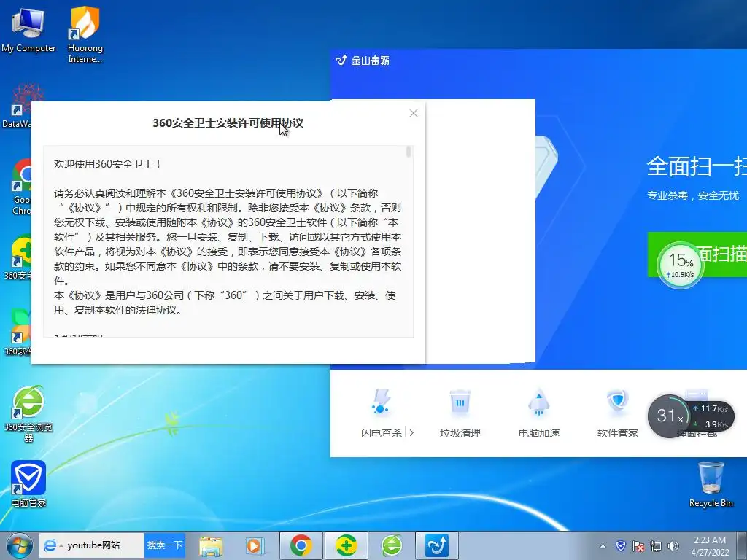Open the Huorong Internet Security desktop shortcut
This screenshot has height=560, width=747.
pyautogui.click(x=85, y=34)
